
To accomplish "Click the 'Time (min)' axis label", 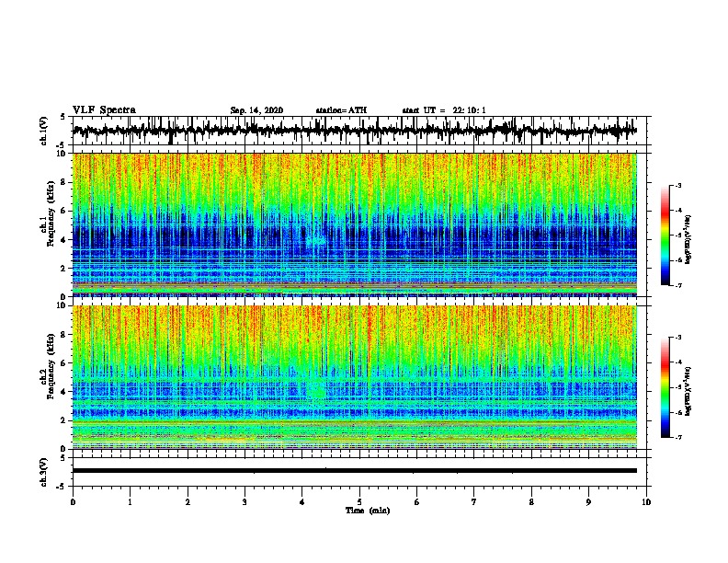I will [x=368, y=511].
